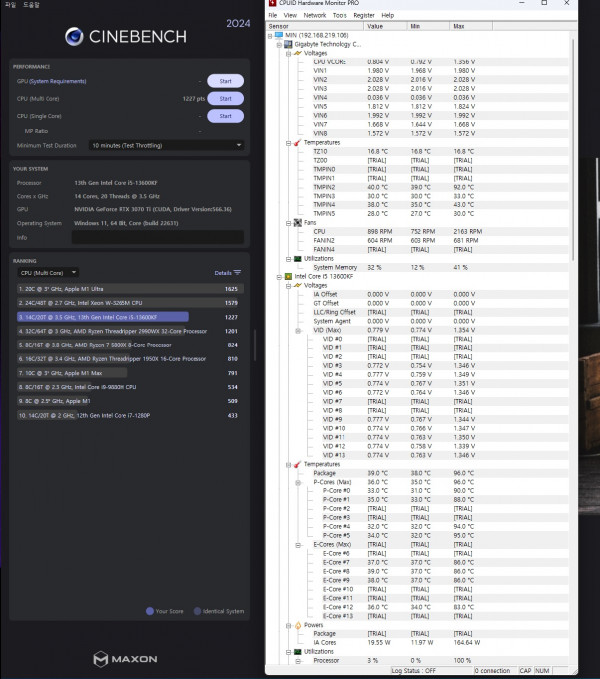The height and width of the screenshot is (679, 600).
Task: Click the lightning icon of Gigabyte Voltages
Action: click(298, 53)
